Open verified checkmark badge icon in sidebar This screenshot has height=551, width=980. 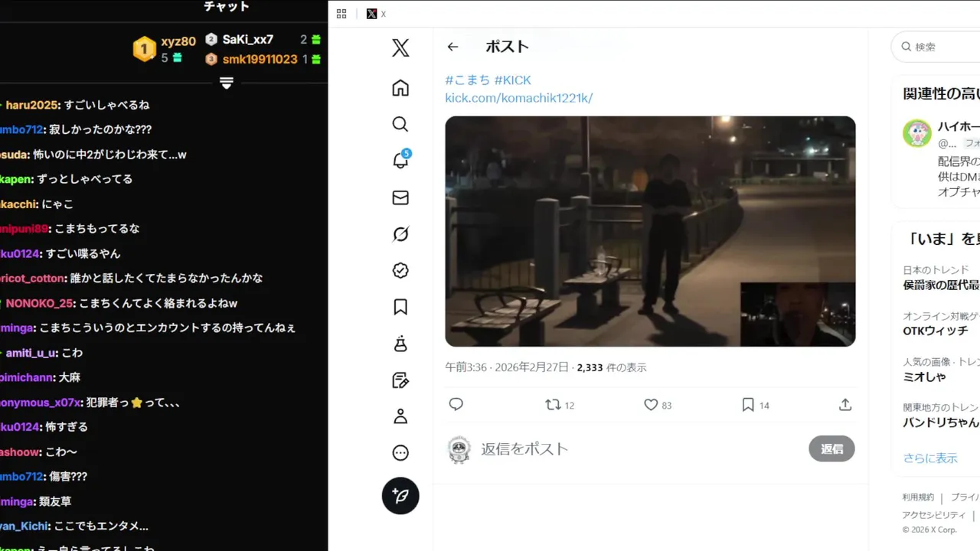(400, 270)
